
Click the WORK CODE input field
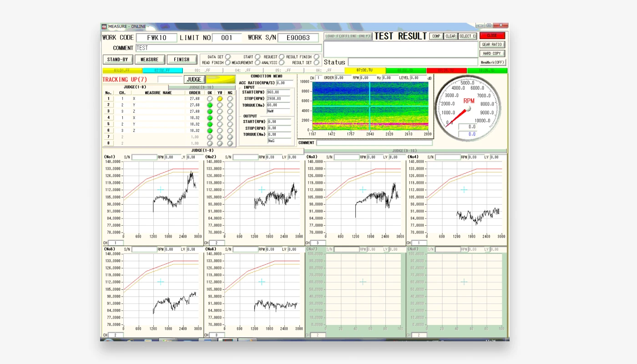pos(156,38)
